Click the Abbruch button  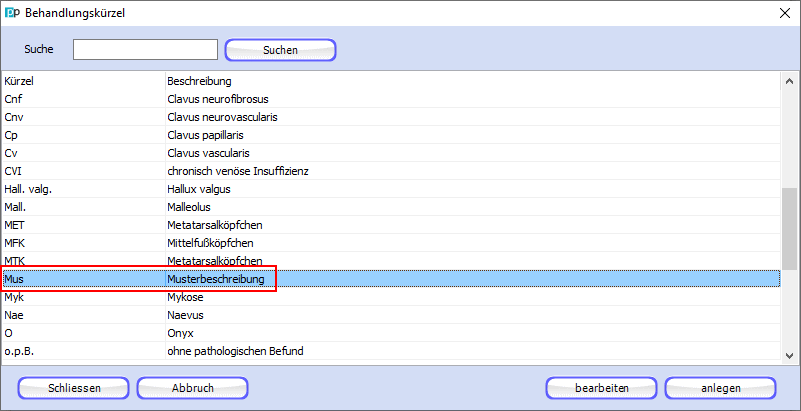pos(191,388)
